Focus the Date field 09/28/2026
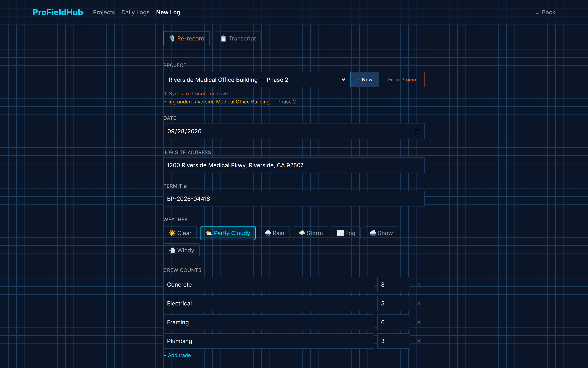 (294, 131)
